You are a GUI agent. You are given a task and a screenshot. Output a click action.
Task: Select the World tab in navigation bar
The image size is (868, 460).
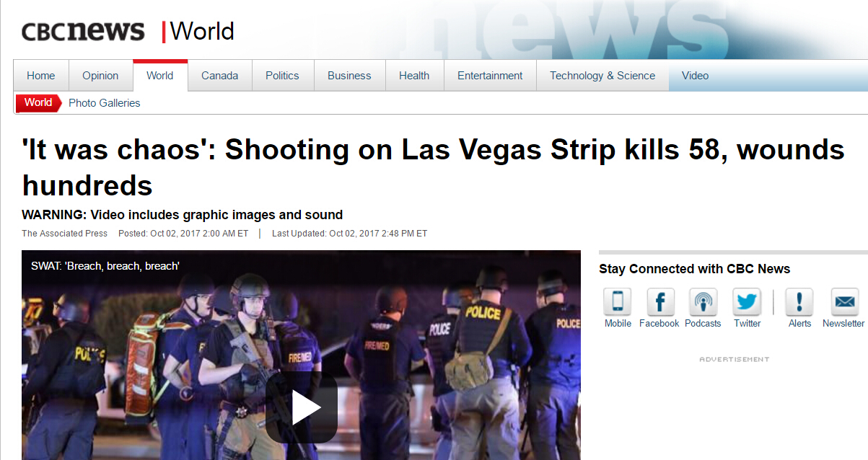160,76
